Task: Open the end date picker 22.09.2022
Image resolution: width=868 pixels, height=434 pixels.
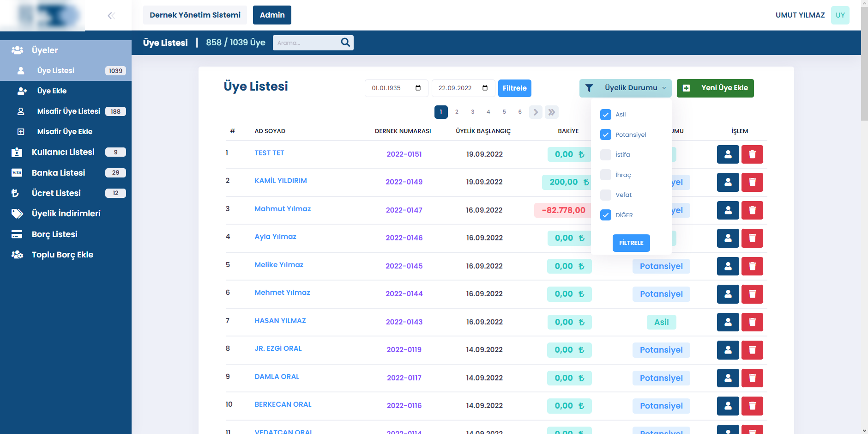Action: coord(485,88)
